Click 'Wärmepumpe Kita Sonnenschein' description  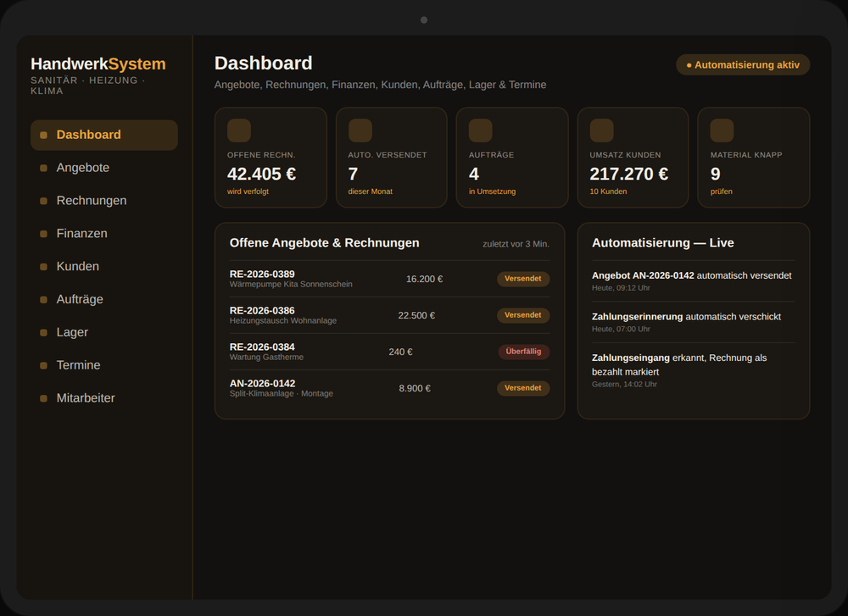291,284
